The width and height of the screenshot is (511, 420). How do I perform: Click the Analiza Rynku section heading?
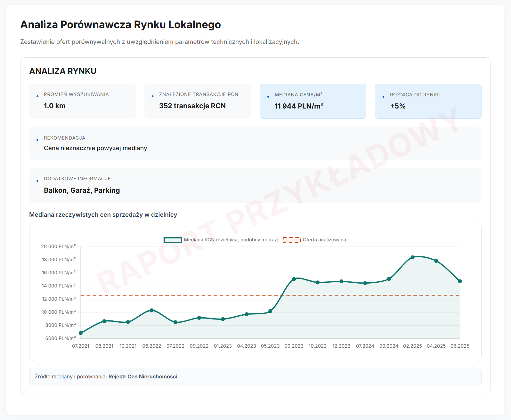pyautogui.click(x=63, y=71)
